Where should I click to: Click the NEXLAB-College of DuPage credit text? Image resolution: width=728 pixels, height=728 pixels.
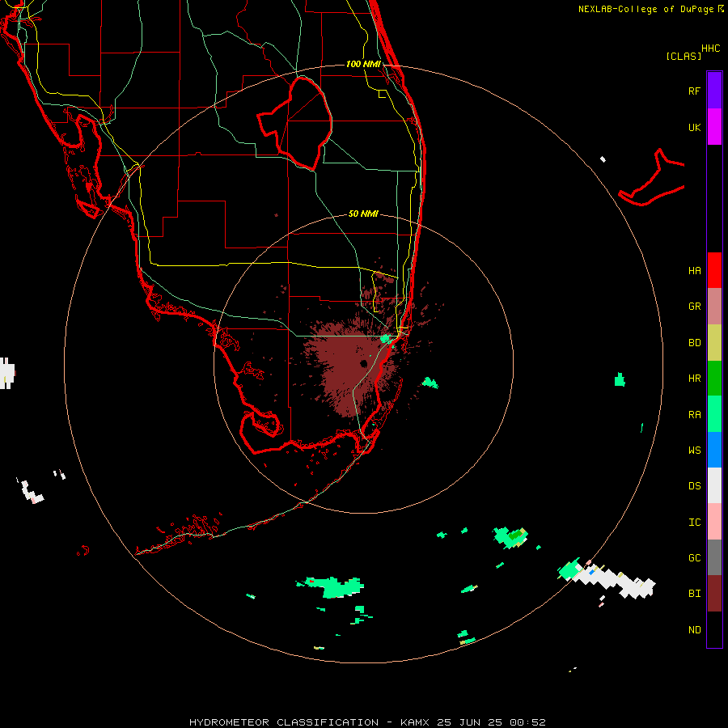(x=650, y=9)
